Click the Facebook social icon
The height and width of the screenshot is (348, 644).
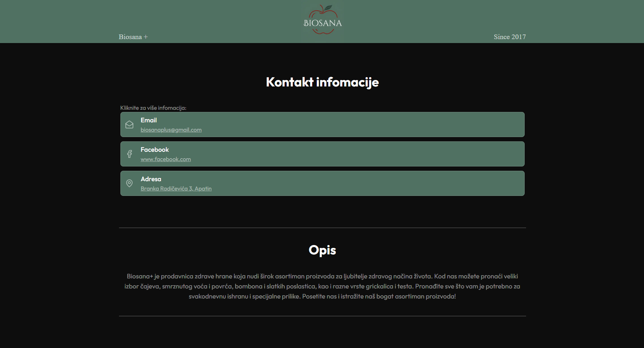[129, 154]
